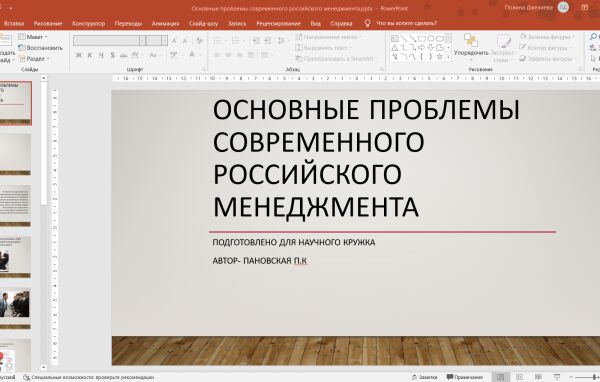
Task: Expand the font name dropdown arrow
Action: click(x=142, y=41)
